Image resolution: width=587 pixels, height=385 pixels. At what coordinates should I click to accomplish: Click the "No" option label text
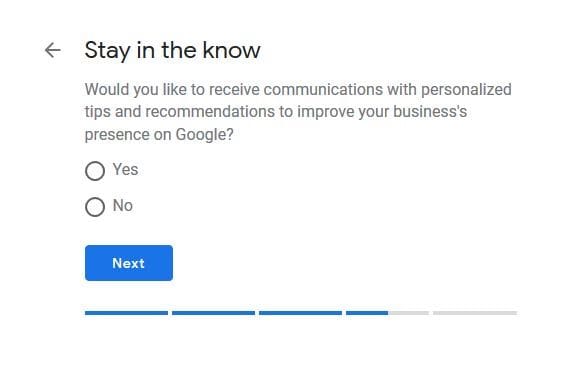click(x=123, y=206)
